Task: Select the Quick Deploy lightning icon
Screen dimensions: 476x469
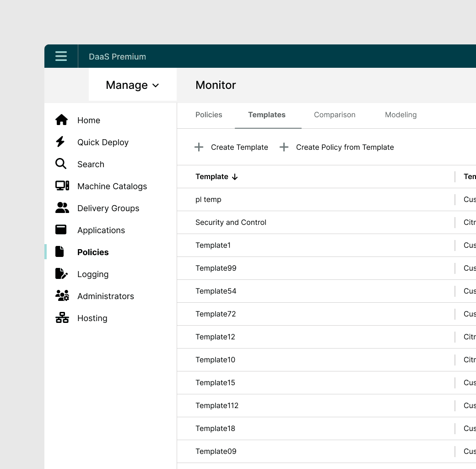Action: (x=60, y=142)
